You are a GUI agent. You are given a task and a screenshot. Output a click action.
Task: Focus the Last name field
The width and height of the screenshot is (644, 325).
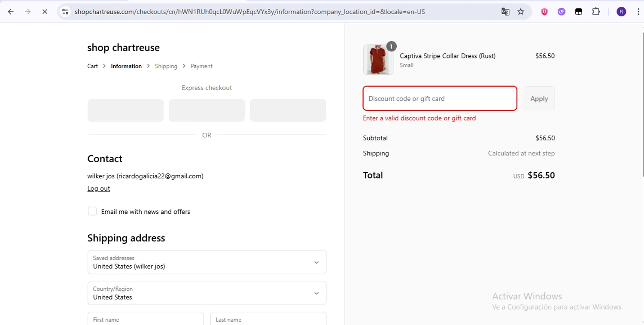(268, 319)
